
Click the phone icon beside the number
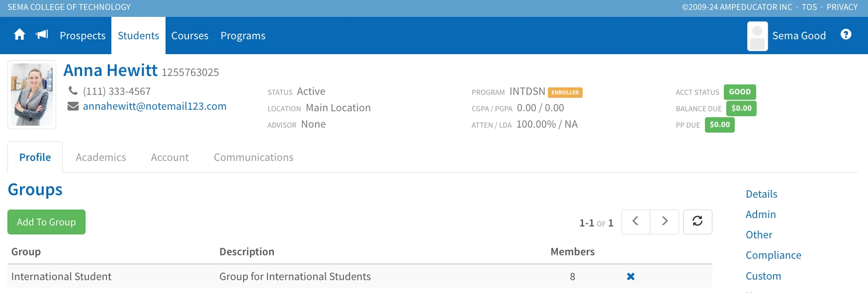coord(73,91)
